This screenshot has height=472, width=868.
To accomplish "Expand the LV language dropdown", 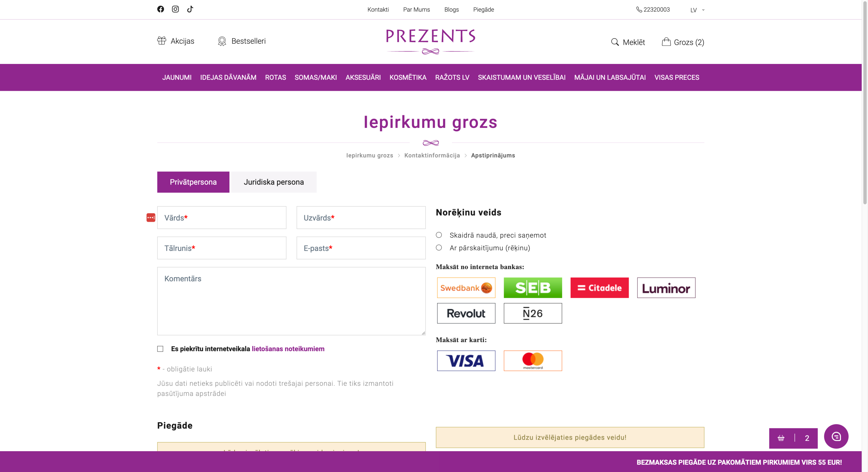I will tap(697, 10).
